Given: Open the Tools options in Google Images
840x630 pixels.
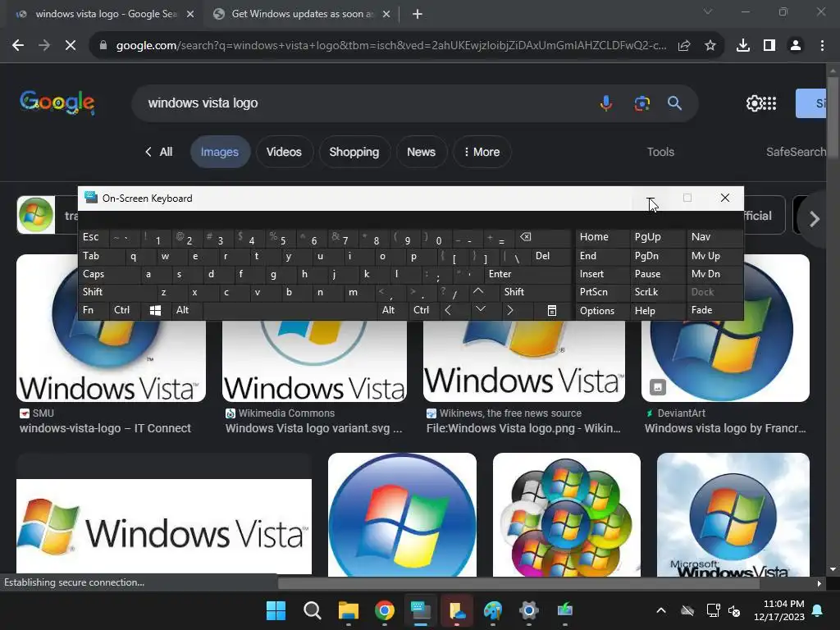Looking at the screenshot, I should tap(660, 152).
